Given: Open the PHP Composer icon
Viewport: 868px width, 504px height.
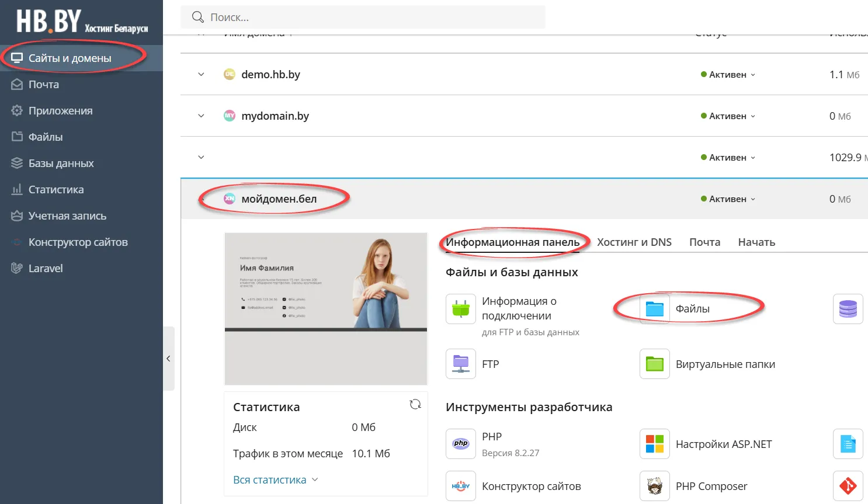Looking at the screenshot, I should [654, 486].
